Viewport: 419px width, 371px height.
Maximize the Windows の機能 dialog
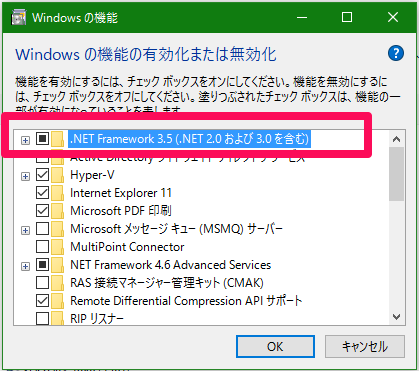tap(347, 17)
